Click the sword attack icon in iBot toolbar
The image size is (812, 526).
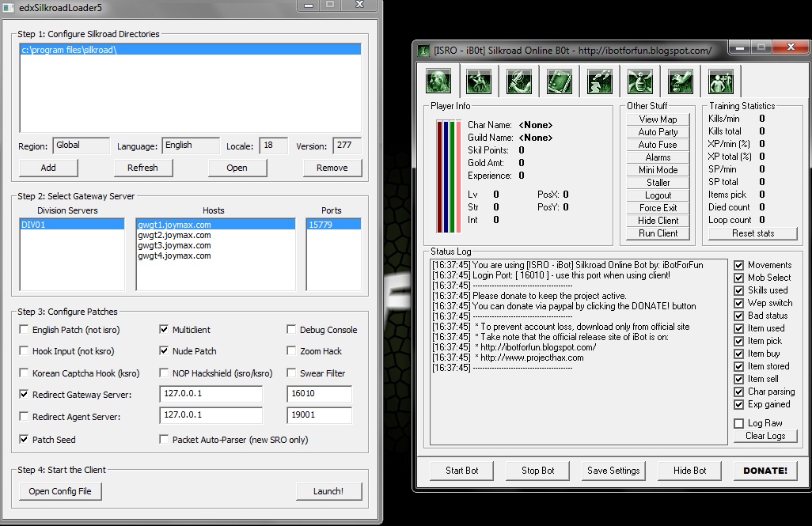pyautogui.click(x=520, y=81)
